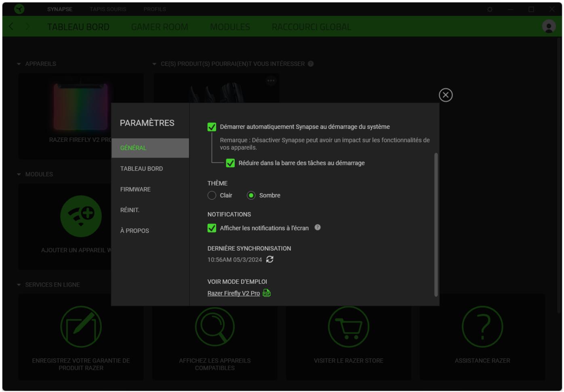Image resolution: width=564 pixels, height=392 pixels.
Task: Collapse the Ce(s) produit(s) section arrow
Action: click(x=154, y=64)
